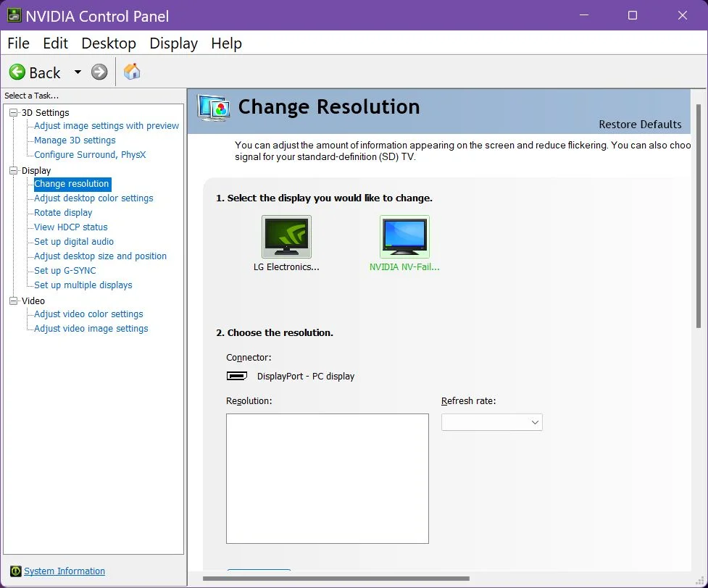Open Adjust desktop color settings
The width and height of the screenshot is (708, 588).
(x=93, y=198)
